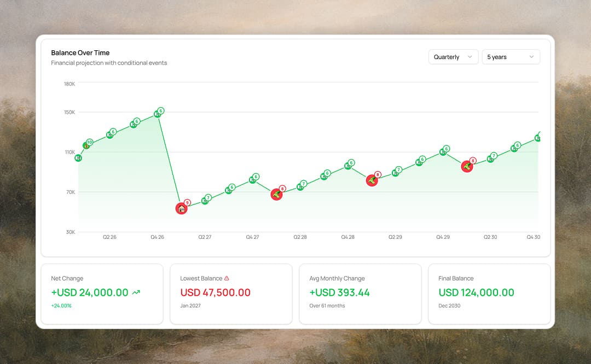Click the Avg Monthly Change value
The image size is (591, 364).
(x=339, y=292)
